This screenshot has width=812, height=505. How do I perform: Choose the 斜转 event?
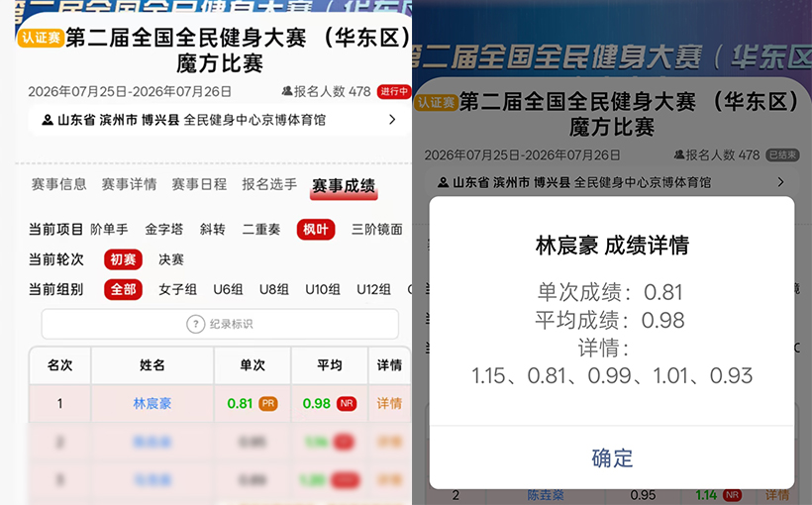click(212, 230)
